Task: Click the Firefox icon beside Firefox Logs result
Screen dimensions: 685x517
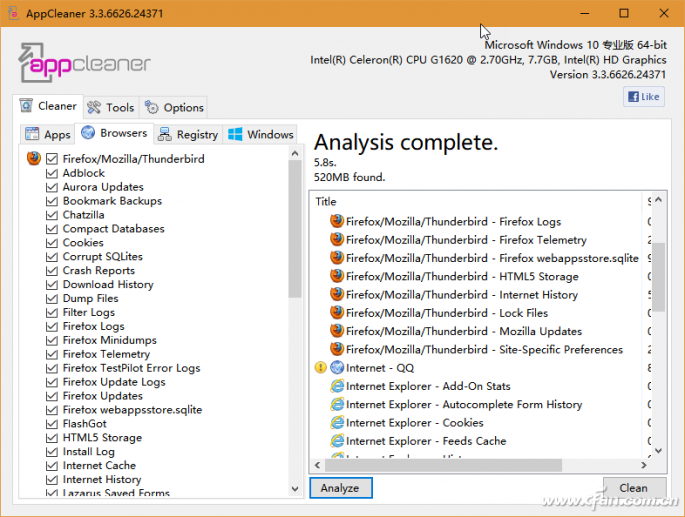Action: tap(336, 221)
